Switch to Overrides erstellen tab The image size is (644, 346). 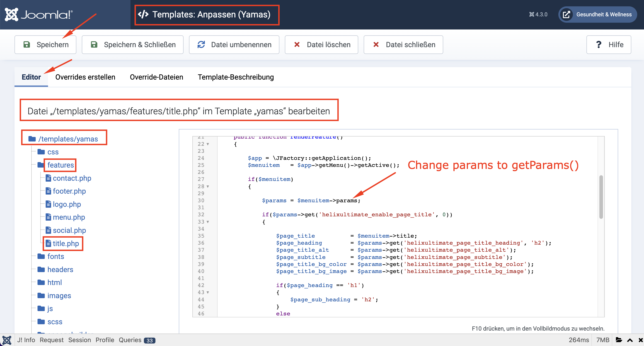click(x=85, y=77)
